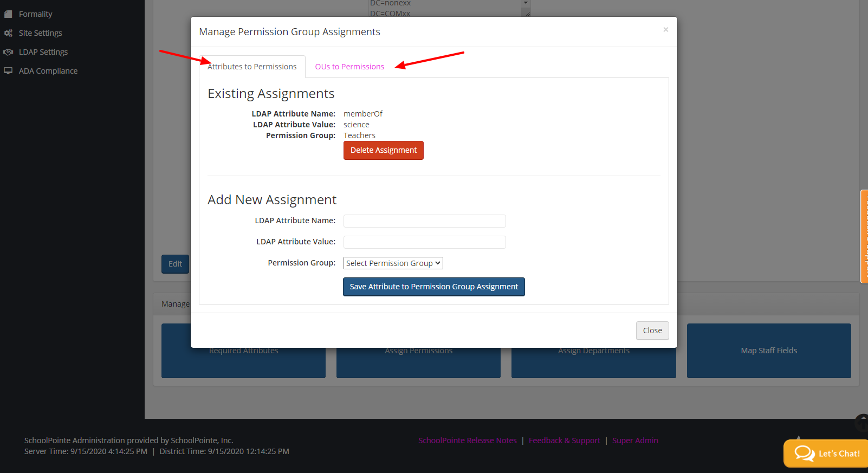Open the Assign Permissions tile
The height and width of the screenshot is (473, 868).
[x=418, y=362]
